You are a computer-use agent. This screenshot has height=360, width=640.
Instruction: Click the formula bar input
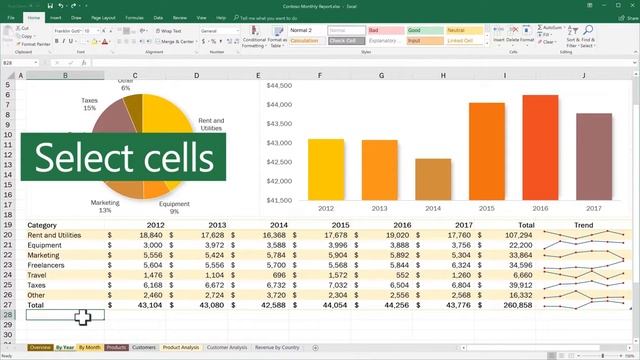[361, 63]
